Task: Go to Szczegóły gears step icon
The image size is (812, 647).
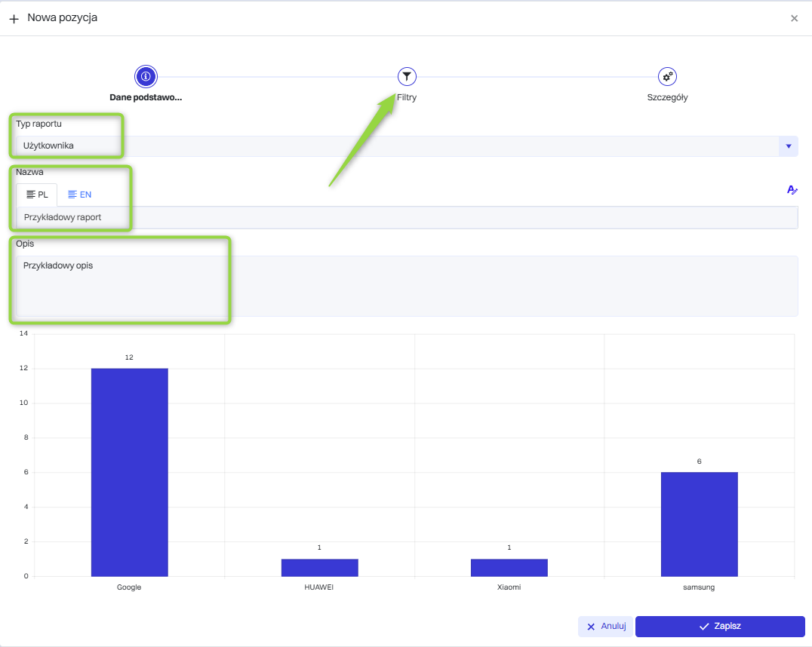Action: point(667,76)
